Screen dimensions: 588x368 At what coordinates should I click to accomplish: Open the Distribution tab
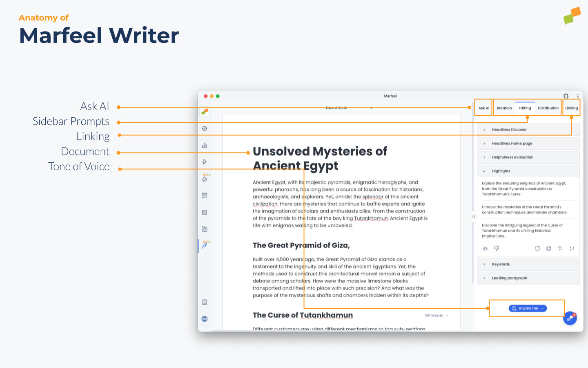pos(548,108)
